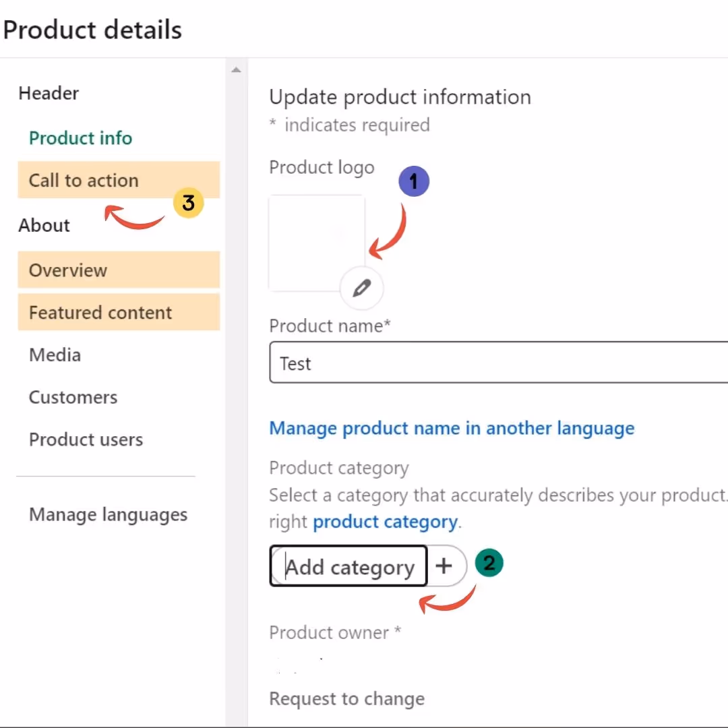Click the plus icon beside Add category
This screenshot has height=728, width=728.
point(444,566)
